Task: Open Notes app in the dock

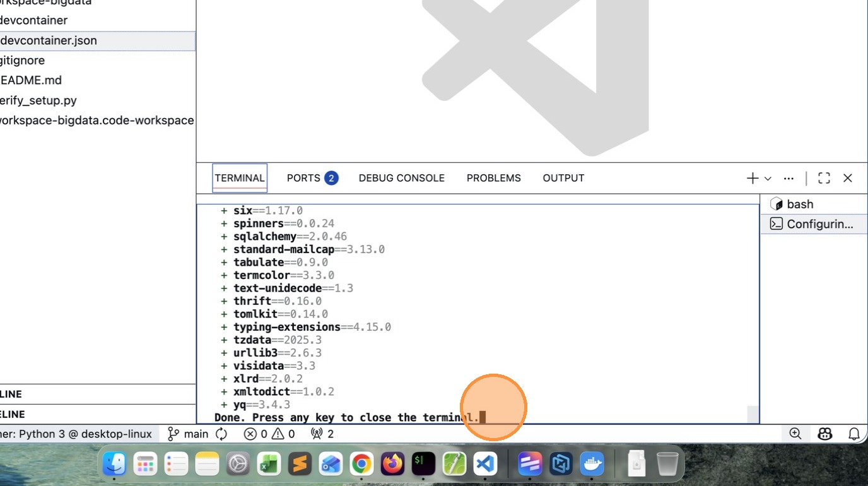Action: tap(207, 465)
